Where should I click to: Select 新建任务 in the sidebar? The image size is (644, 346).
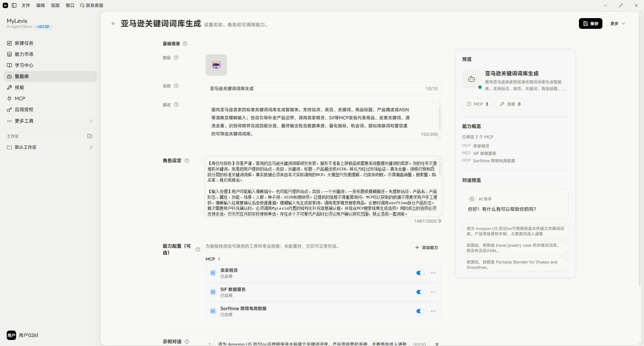coord(50,43)
